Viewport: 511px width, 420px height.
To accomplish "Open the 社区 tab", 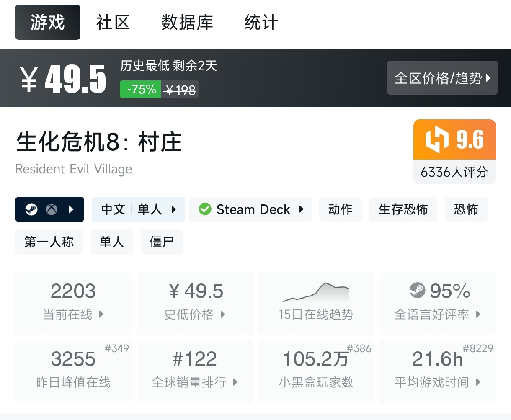I will [113, 22].
